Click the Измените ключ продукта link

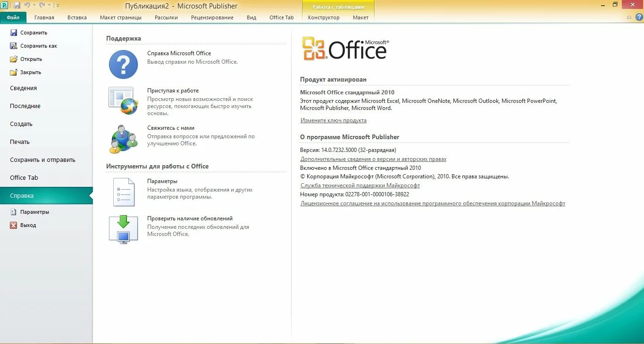tap(334, 120)
